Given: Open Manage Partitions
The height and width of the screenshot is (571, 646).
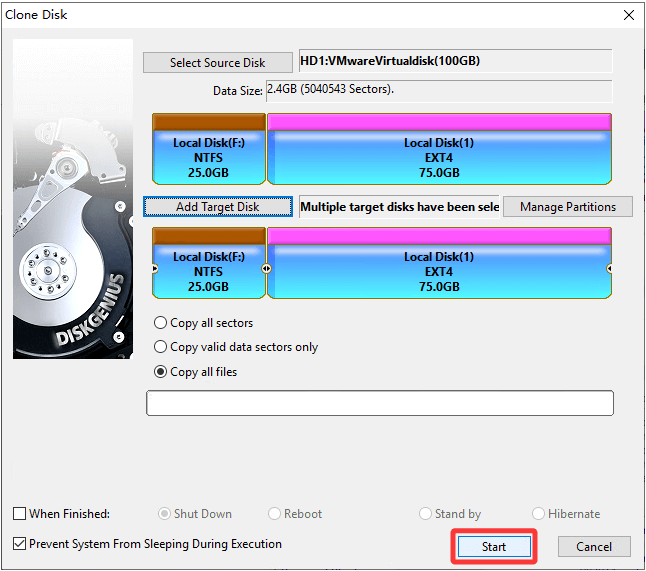Looking at the screenshot, I should click(x=567, y=207).
